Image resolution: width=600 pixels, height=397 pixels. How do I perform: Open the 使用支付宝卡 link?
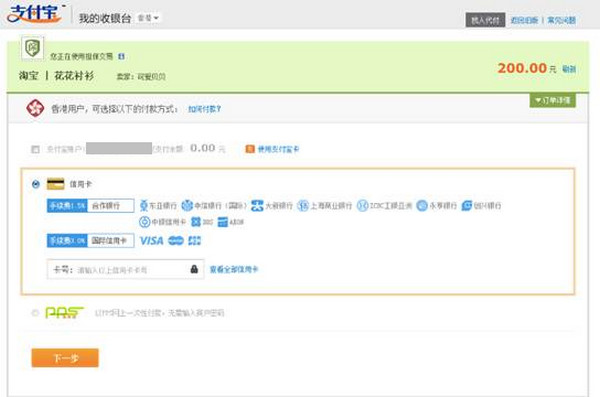coord(278,149)
